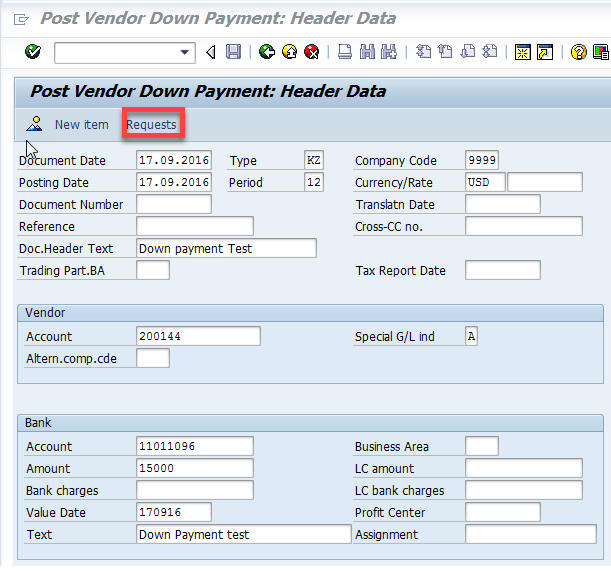The height and width of the screenshot is (572, 611).
Task: Click the Amount field showing 15000
Action: (x=195, y=468)
